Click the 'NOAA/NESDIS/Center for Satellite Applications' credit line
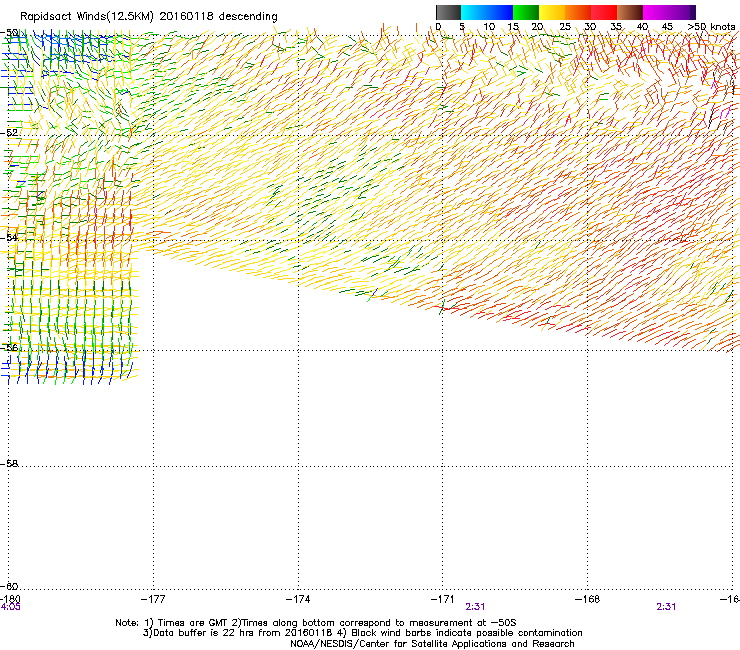740x650 pixels. [432, 644]
